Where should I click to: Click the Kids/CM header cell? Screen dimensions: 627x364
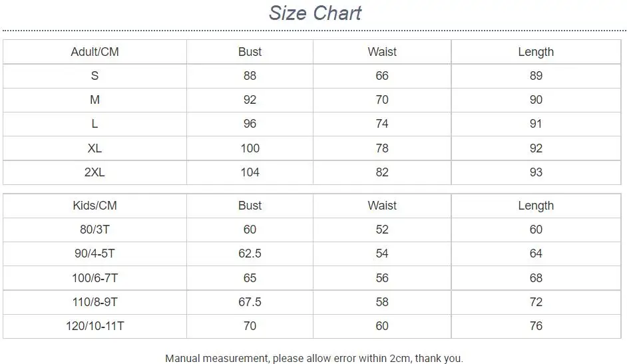pyautogui.click(x=95, y=206)
